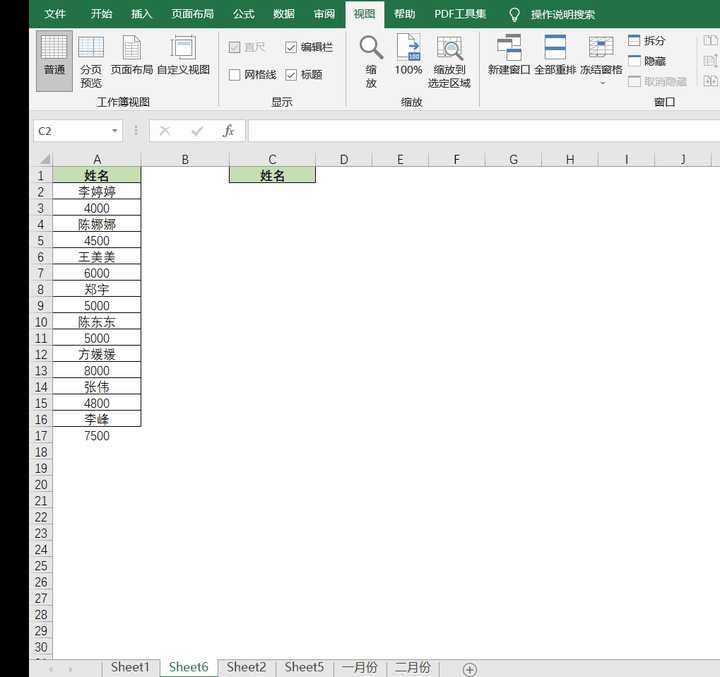The height and width of the screenshot is (677, 720).
Task: Switch to Sheet5 worksheet tab
Action: (304, 667)
